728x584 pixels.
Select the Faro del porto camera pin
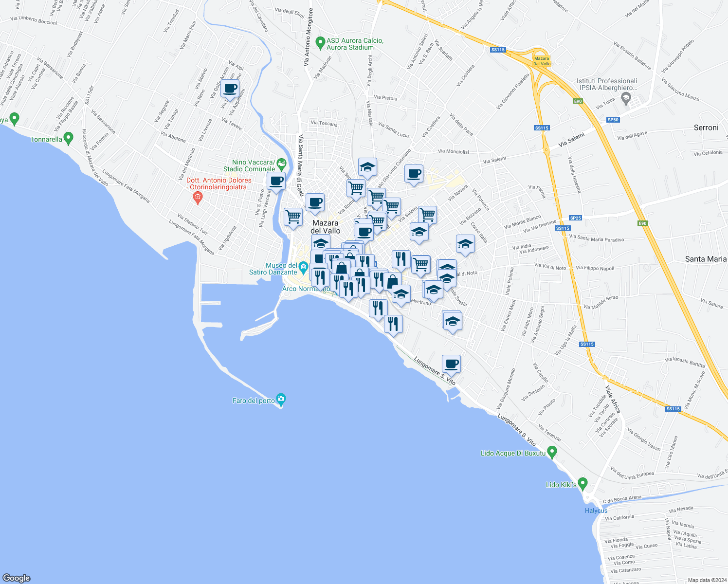(x=280, y=400)
